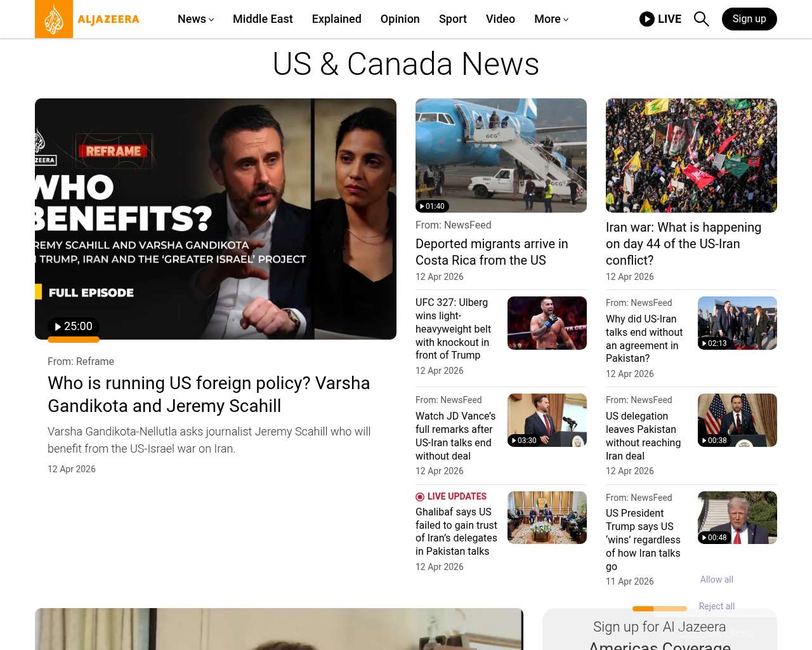Open the search magnifier icon

701,19
